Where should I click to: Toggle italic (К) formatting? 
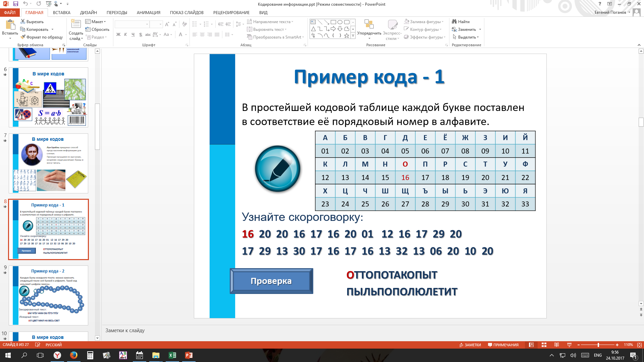125,35
